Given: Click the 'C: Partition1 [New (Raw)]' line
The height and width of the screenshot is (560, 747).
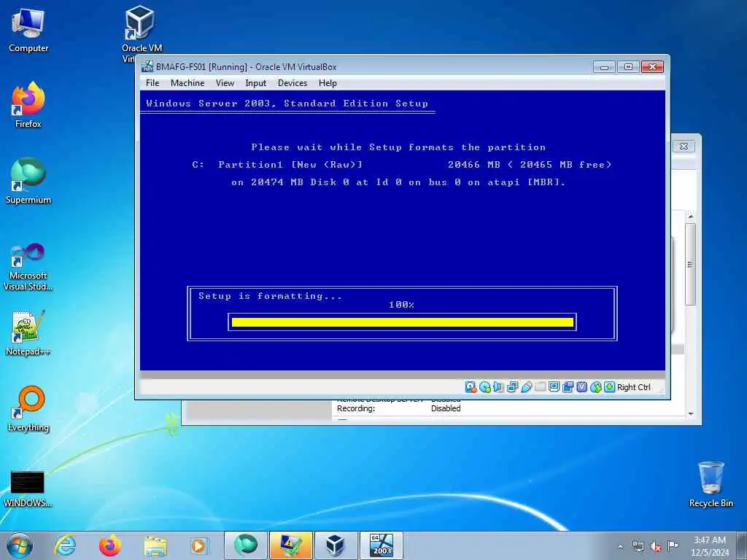Looking at the screenshot, I should point(277,165).
